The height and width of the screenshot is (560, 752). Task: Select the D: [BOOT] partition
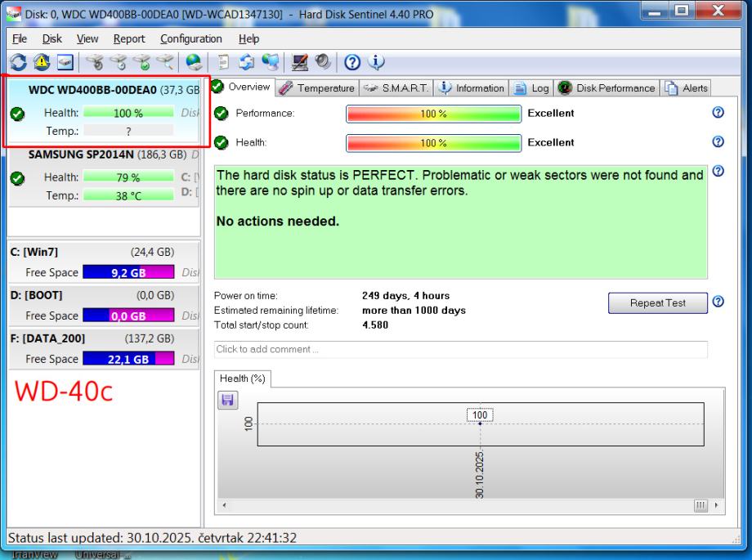pos(104,305)
